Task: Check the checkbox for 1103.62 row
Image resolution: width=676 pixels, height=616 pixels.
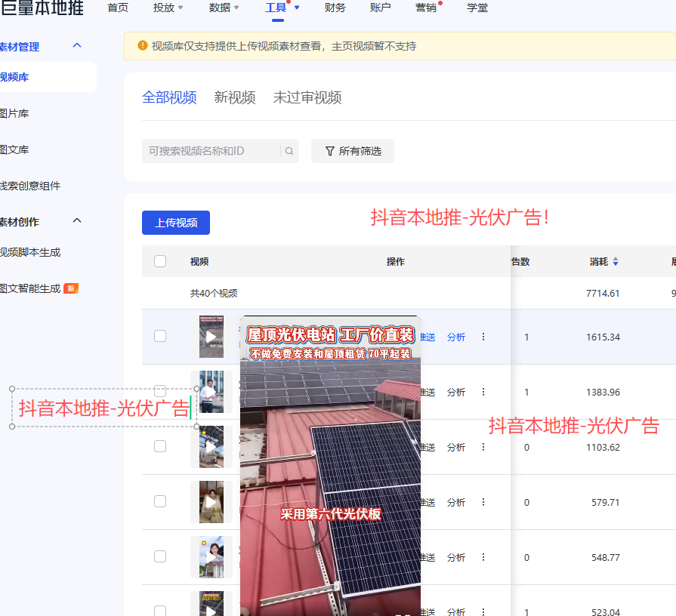Action: (x=160, y=446)
